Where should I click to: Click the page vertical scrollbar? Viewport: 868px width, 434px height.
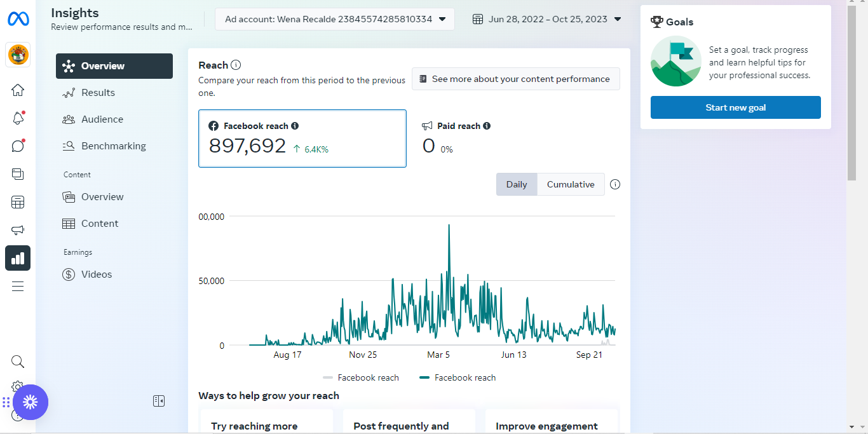tap(851, 95)
